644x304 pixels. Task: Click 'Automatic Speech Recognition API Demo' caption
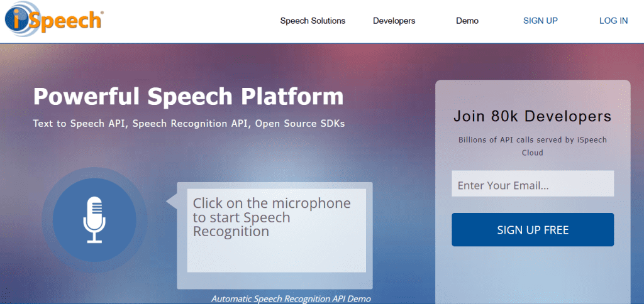(291, 299)
